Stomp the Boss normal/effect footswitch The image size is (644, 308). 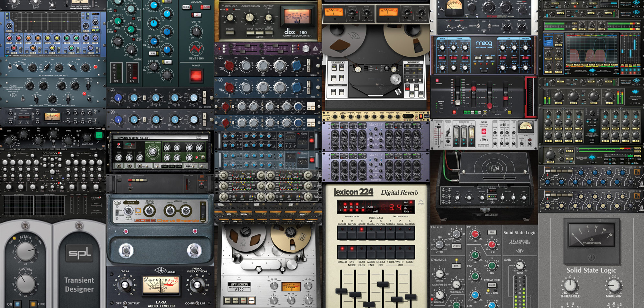pyautogui.click(x=126, y=250)
